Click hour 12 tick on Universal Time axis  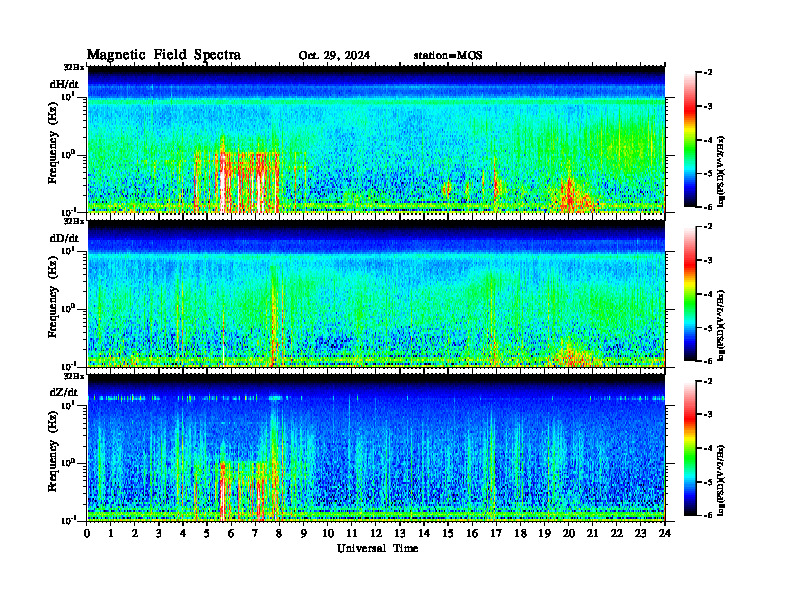click(x=376, y=534)
